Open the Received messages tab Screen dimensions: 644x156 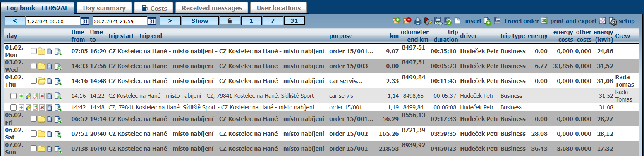(212, 8)
